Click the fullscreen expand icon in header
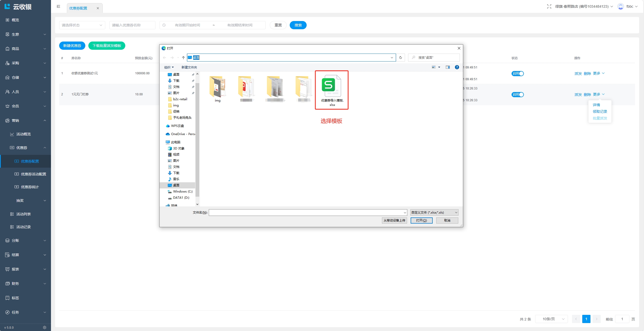The width and height of the screenshot is (644, 331). (x=549, y=6)
